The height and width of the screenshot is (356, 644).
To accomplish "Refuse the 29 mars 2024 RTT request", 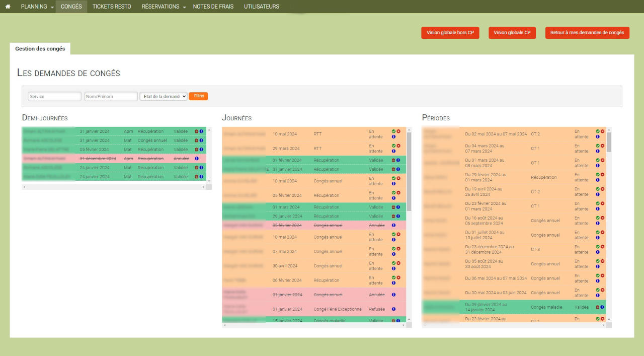I will pos(398,146).
